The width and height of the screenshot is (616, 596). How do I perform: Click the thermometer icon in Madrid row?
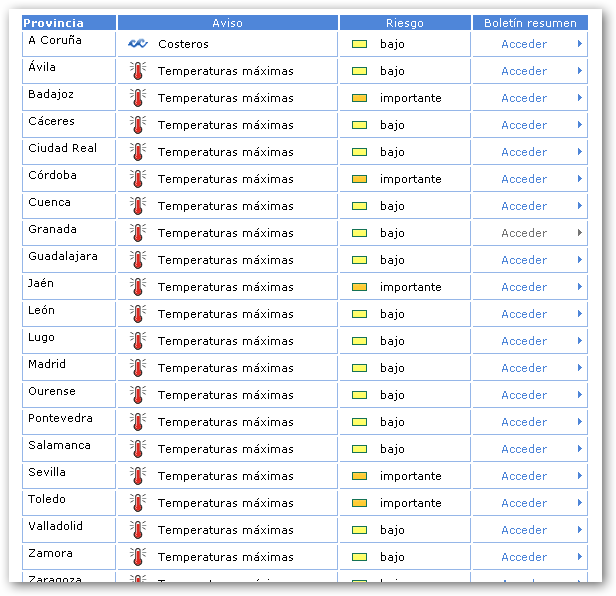tap(137, 368)
